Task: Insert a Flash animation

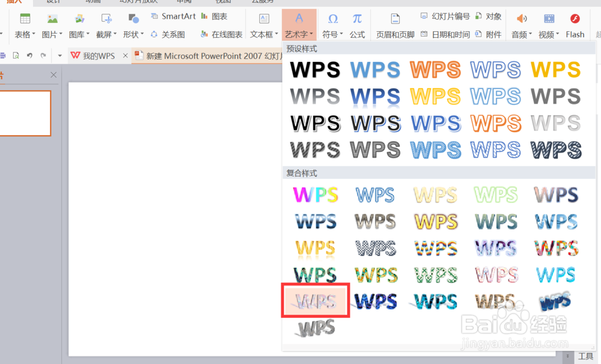Action: pos(575,25)
